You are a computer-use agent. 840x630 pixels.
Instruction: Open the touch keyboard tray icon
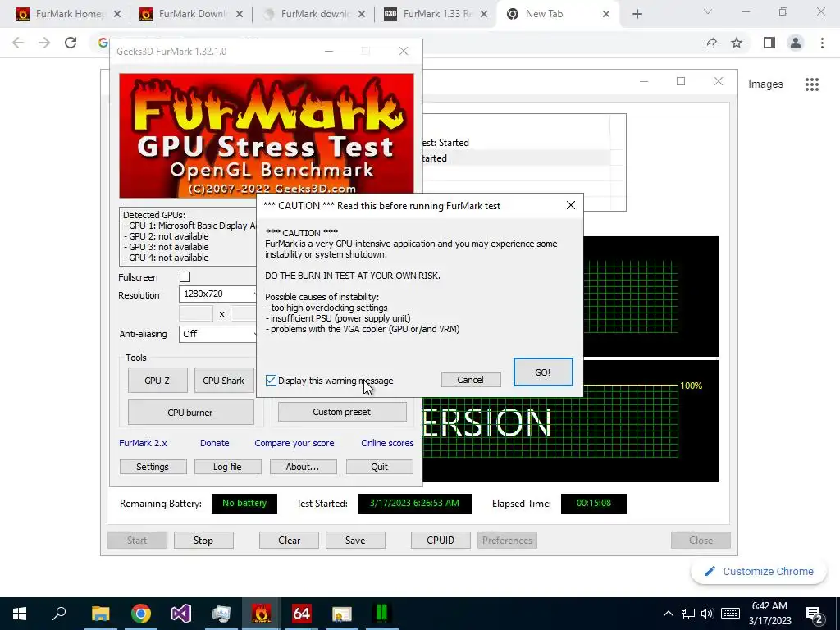pyautogui.click(x=730, y=614)
